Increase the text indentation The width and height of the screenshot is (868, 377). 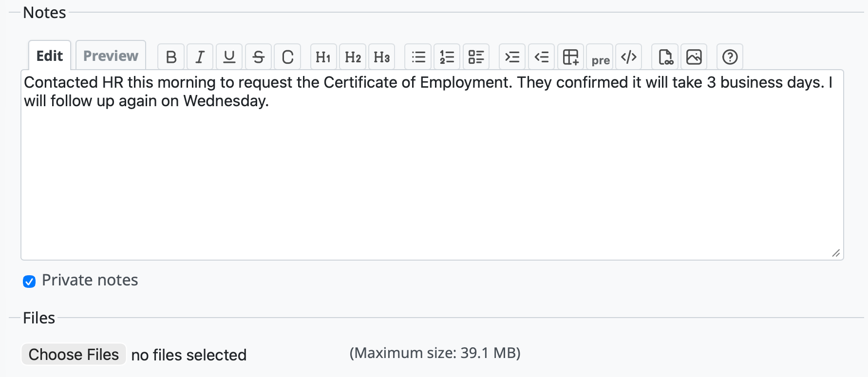[512, 57]
